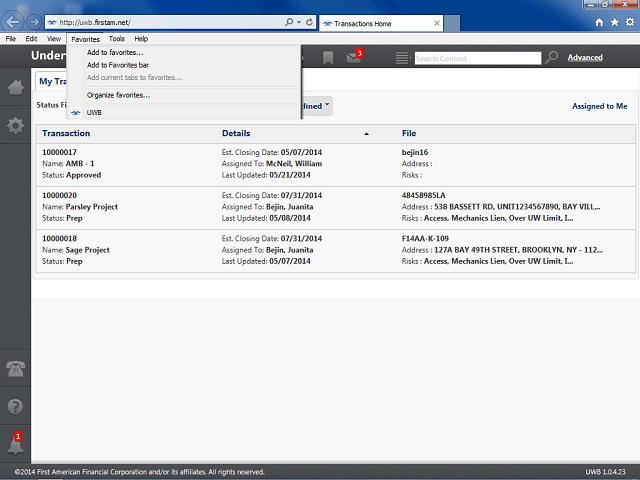This screenshot has width=640, height=480.
Task: Open the Tools menu
Action: [116, 39]
